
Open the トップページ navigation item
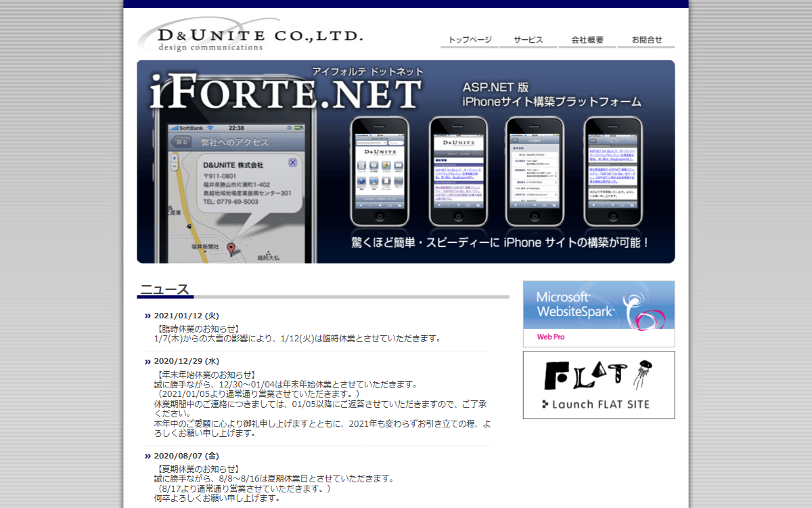(470, 40)
